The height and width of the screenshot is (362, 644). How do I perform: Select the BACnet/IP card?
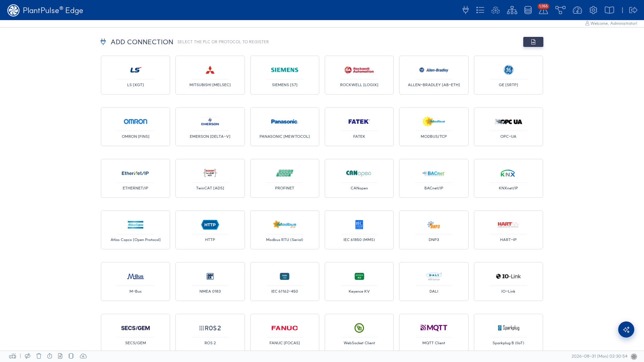point(434,178)
